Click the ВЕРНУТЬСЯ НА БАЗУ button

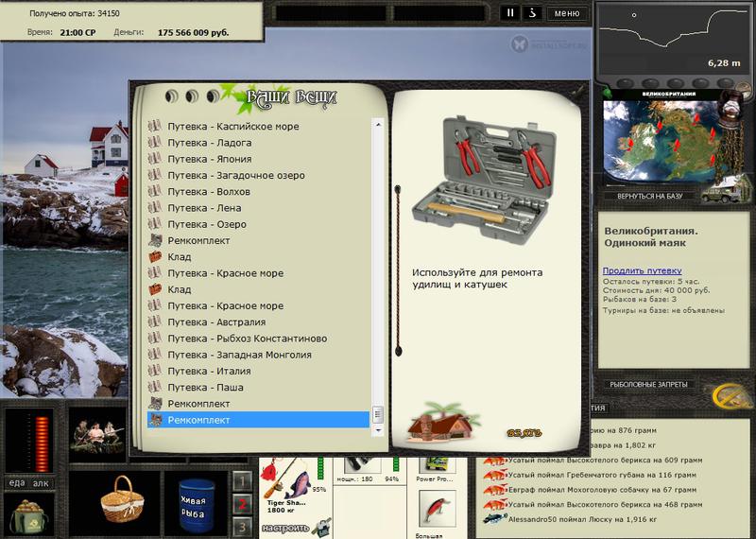tap(649, 196)
